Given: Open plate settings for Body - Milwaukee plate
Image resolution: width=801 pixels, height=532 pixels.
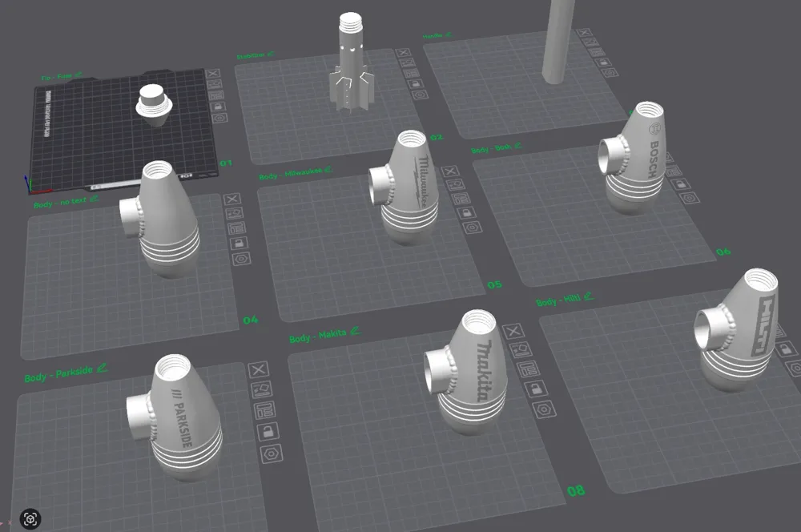Looking at the screenshot, I should pyautogui.click(x=472, y=227).
